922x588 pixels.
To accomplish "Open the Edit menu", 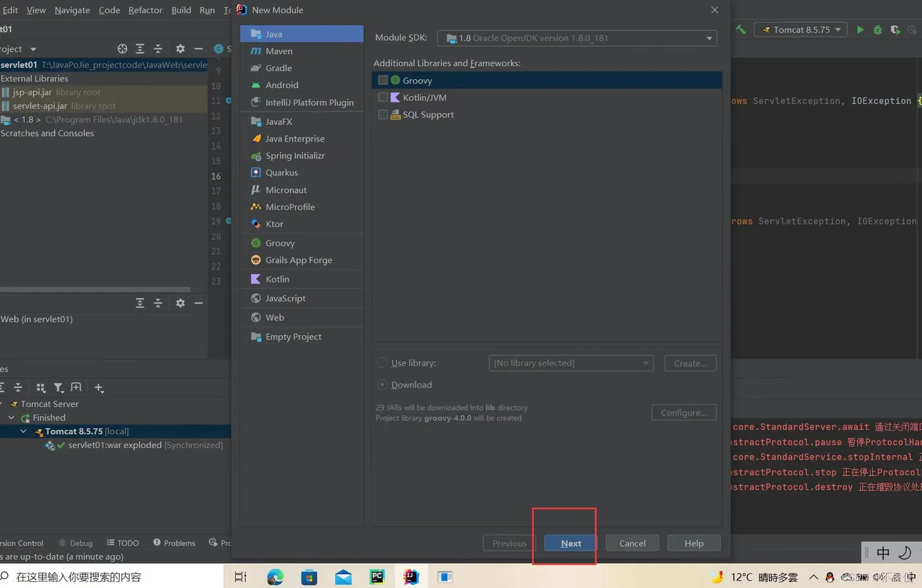I will [10, 10].
